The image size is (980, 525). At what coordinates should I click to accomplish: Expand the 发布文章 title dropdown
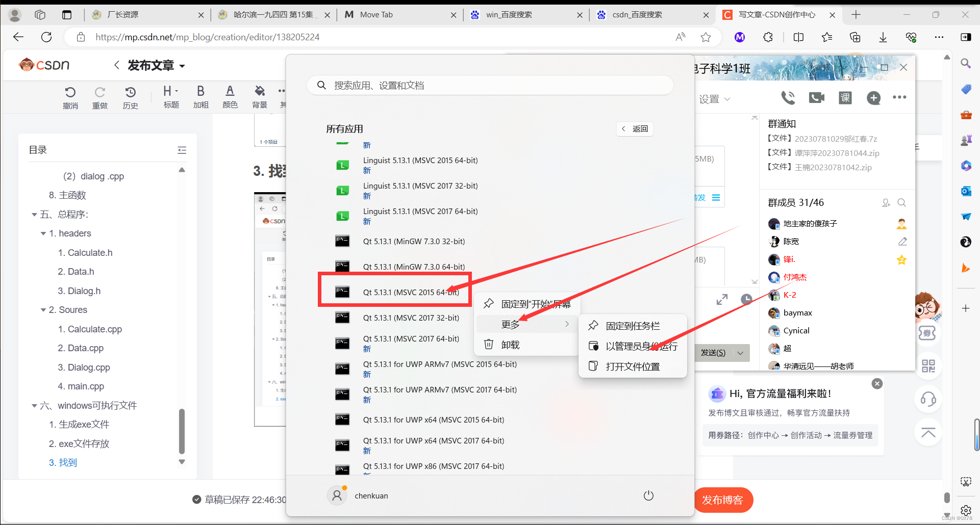click(182, 66)
